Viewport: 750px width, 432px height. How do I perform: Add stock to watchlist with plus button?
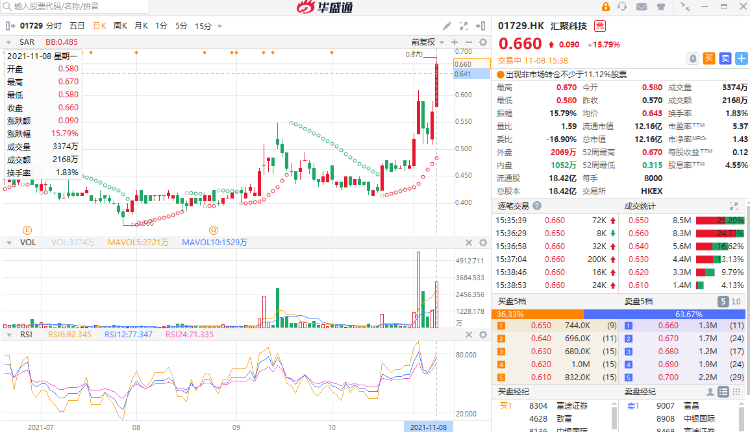coord(741,58)
